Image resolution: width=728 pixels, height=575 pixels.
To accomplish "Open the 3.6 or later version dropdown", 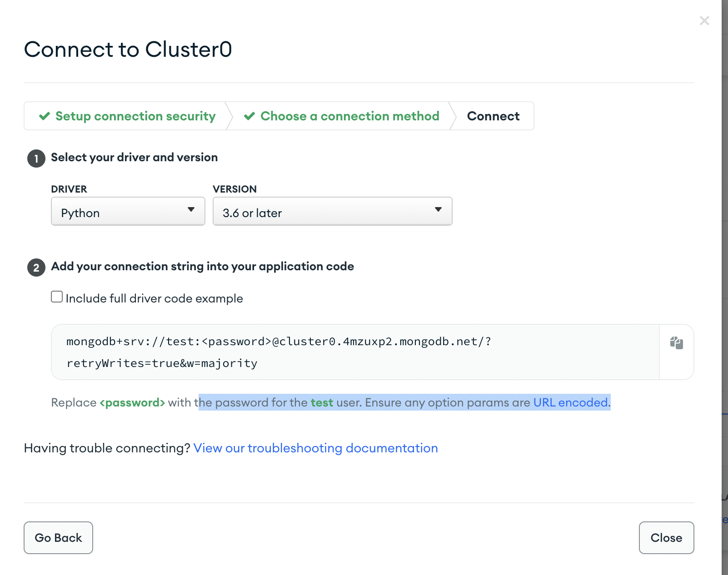I will click(333, 211).
